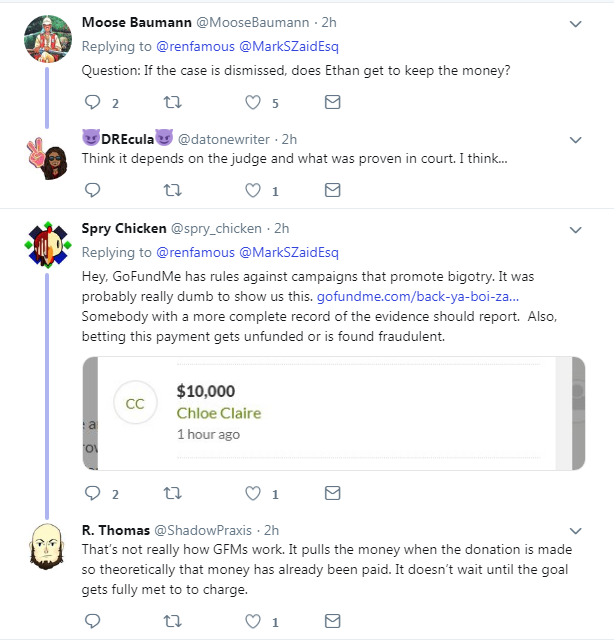Like Spry Chicken's tweet
The height and width of the screenshot is (642, 614).
point(253,493)
